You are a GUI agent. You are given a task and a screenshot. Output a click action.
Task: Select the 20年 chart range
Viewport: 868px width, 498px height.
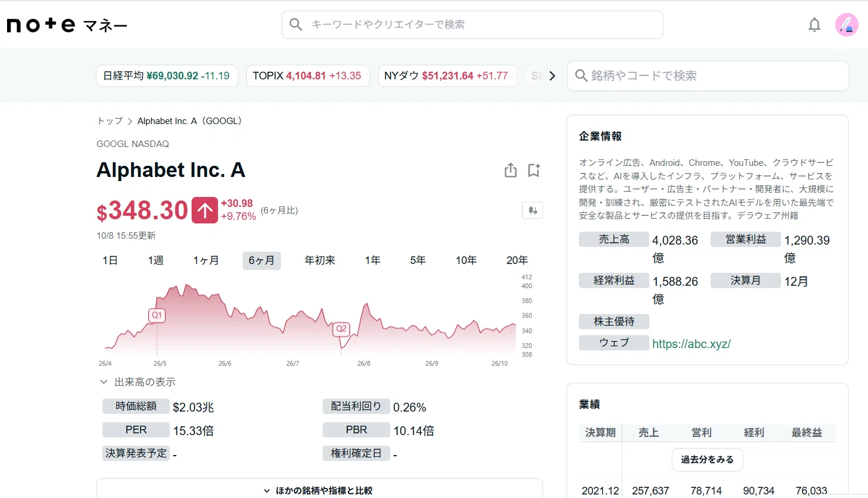517,260
